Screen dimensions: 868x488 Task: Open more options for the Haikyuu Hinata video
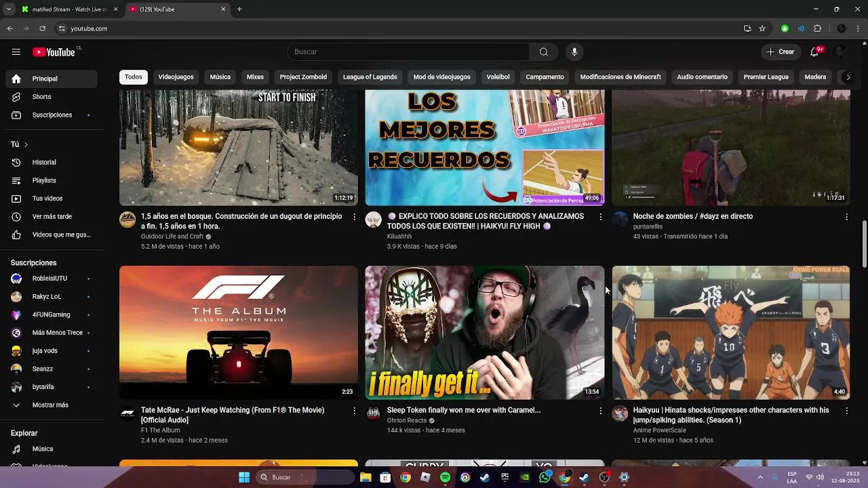click(846, 411)
